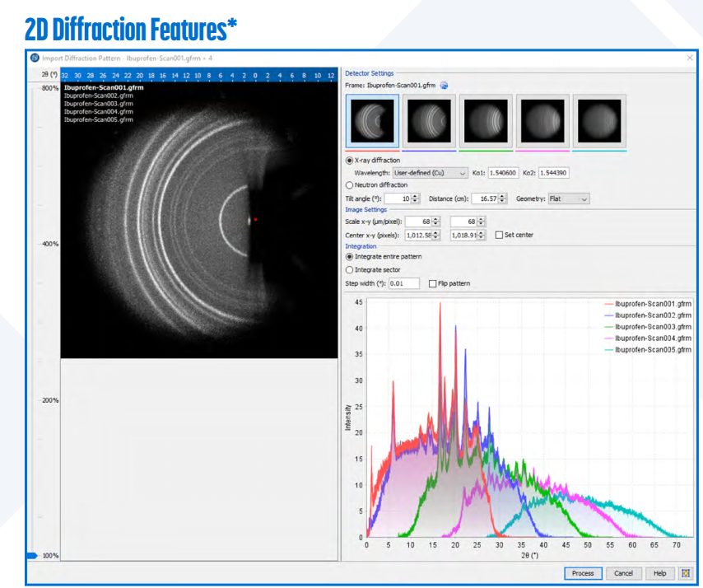The image size is (703, 588).
Task: Click the Cancel button
Action: tap(623, 573)
